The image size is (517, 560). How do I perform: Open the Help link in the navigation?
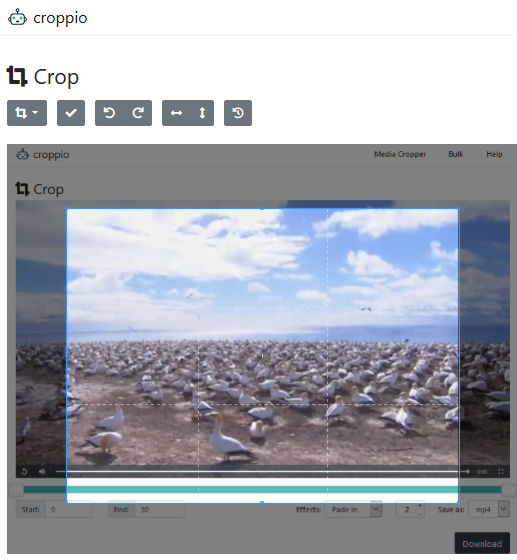point(494,154)
